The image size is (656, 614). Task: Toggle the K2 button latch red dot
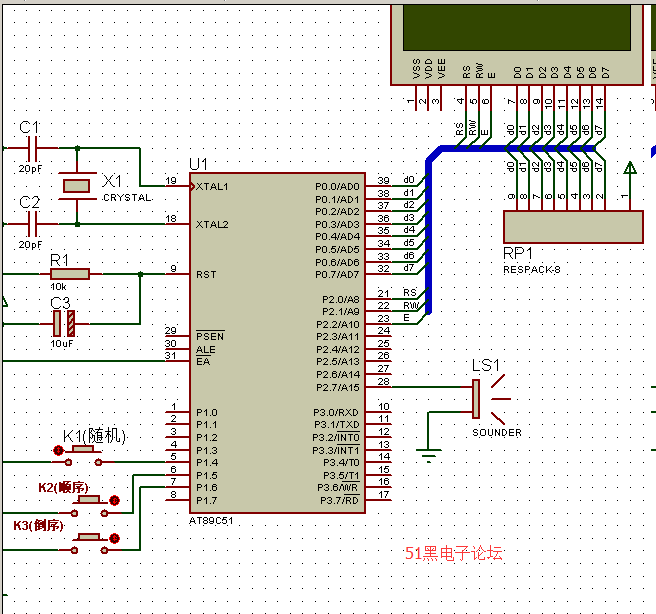[114, 500]
